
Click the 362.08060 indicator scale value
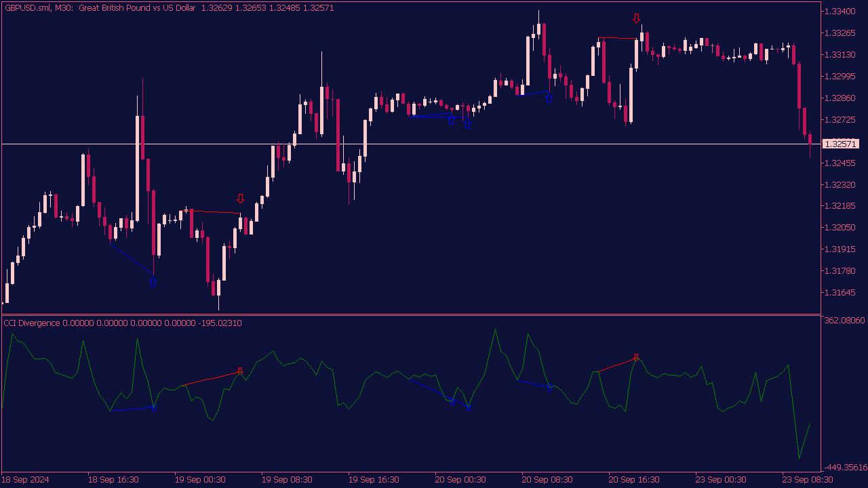(845, 320)
